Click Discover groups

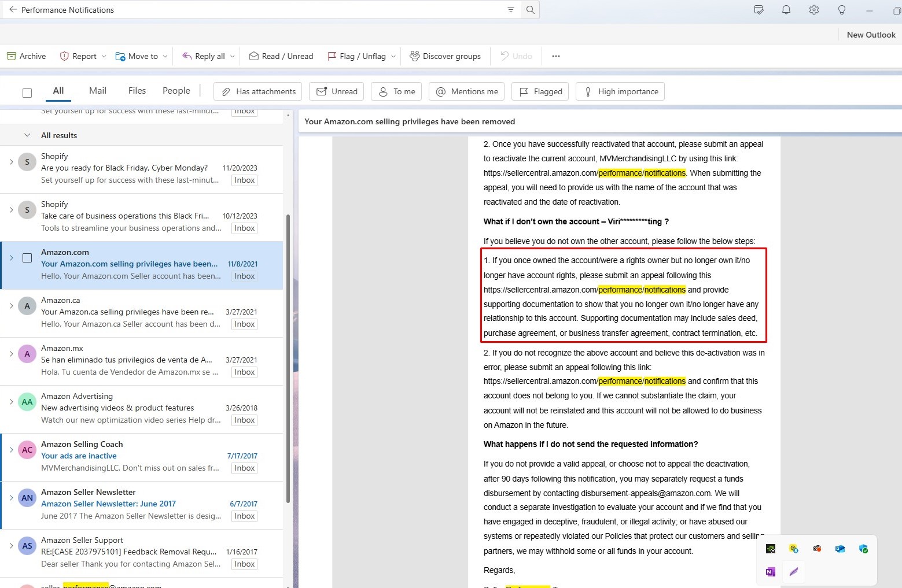(445, 56)
